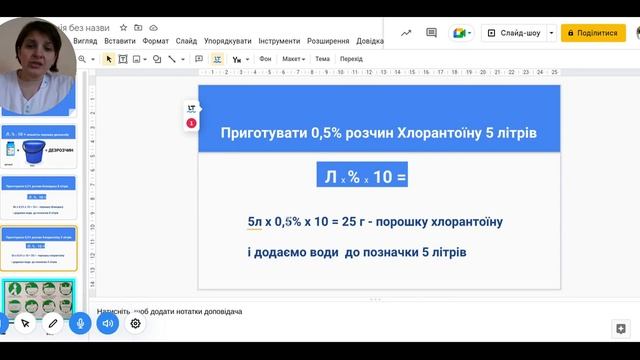
Task: Check the cloud save status icon
Action: pos(153,28)
